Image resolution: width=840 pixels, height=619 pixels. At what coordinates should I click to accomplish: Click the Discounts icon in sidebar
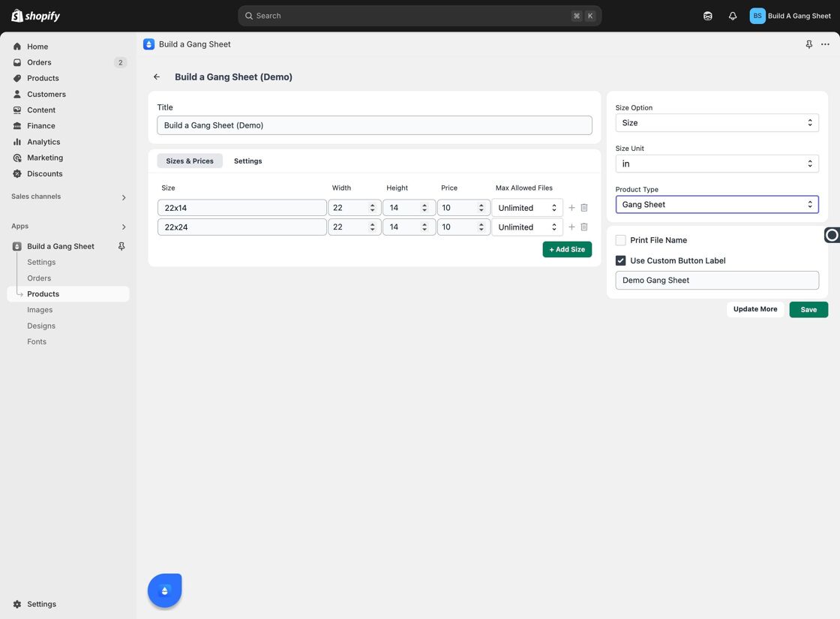tap(17, 173)
